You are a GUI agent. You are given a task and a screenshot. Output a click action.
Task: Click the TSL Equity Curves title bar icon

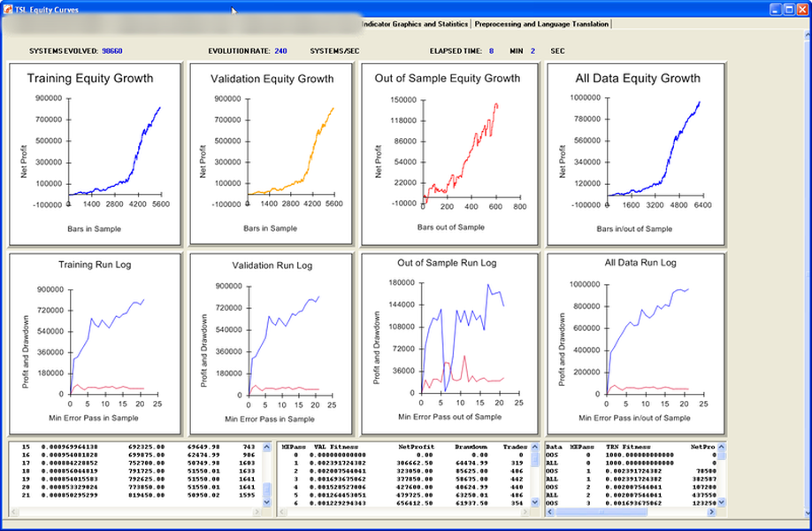(8, 8)
